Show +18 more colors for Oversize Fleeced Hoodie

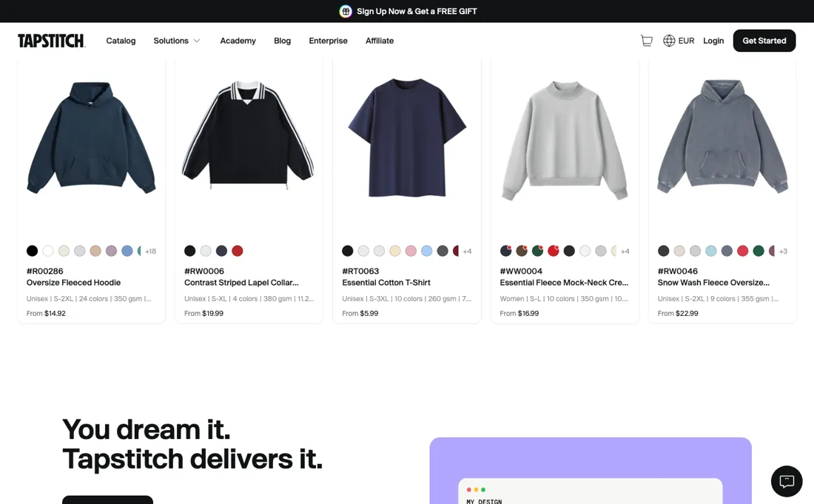tap(150, 251)
